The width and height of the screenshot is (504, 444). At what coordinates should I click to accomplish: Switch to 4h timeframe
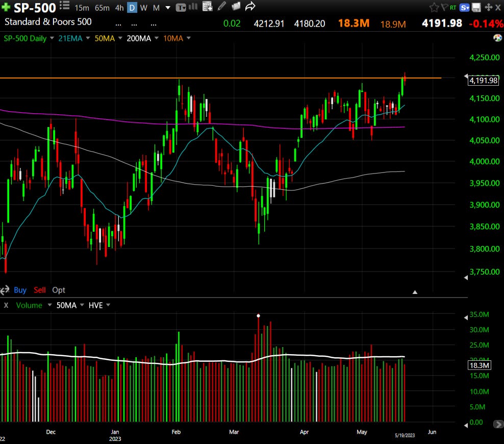point(119,8)
